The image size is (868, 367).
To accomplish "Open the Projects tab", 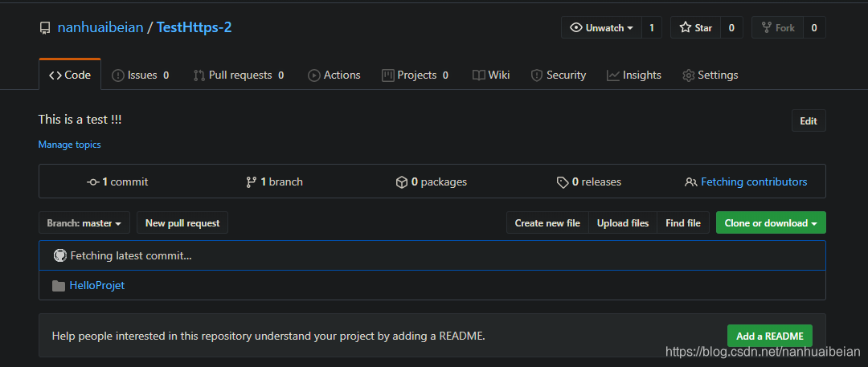I will [x=416, y=75].
